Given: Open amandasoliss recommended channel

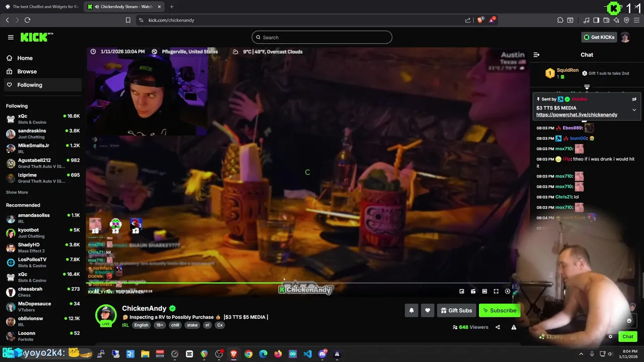Looking at the screenshot, I should tap(43, 218).
